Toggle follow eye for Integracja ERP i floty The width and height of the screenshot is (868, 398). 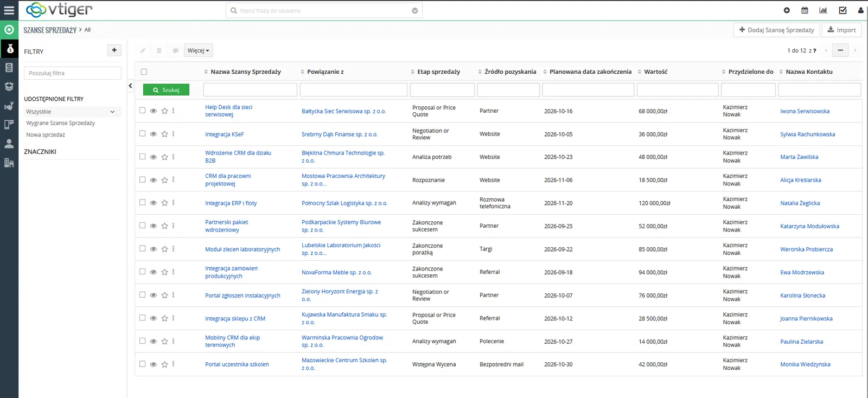154,203
